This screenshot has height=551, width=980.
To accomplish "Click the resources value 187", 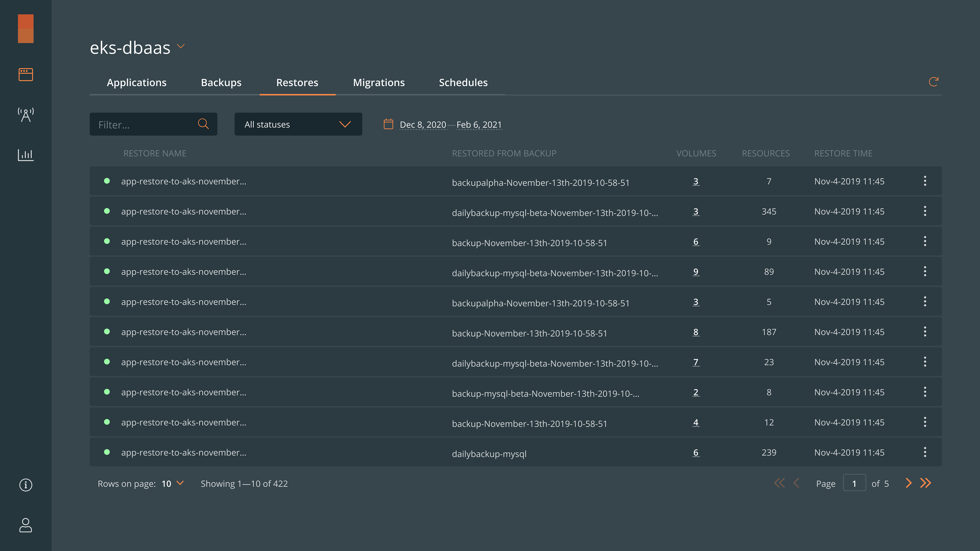I will point(769,332).
